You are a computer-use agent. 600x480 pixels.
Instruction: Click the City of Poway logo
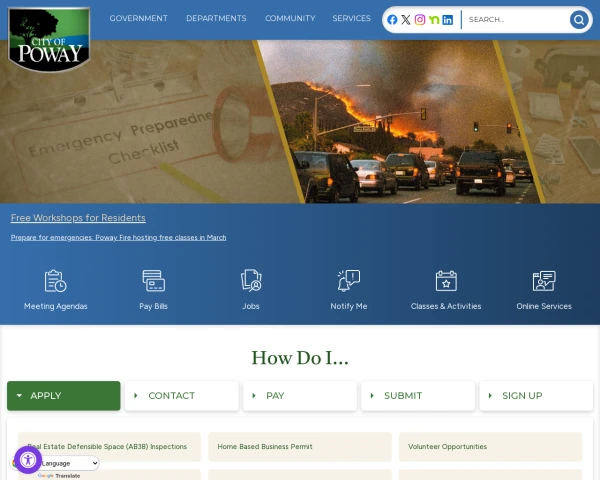(x=49, y=39)
